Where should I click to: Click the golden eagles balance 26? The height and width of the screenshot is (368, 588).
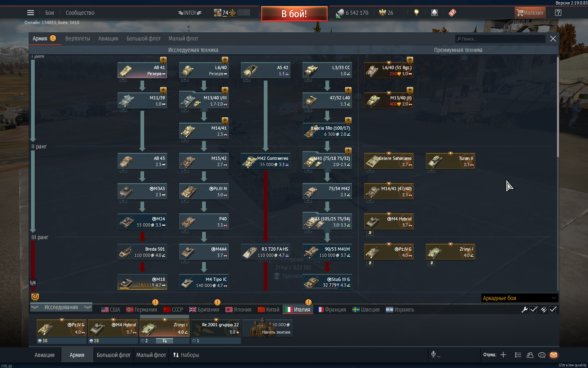pyautogui.click(x=386, y=13)
